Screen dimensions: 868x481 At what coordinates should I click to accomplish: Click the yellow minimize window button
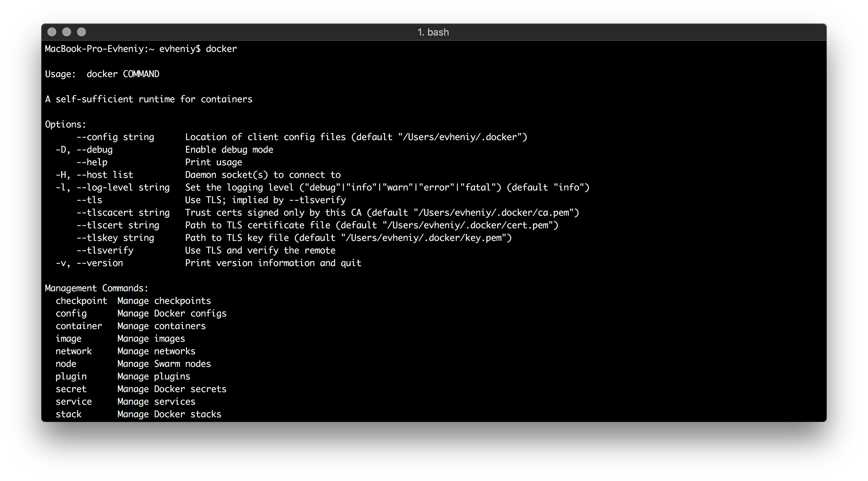tap(67, 32)
